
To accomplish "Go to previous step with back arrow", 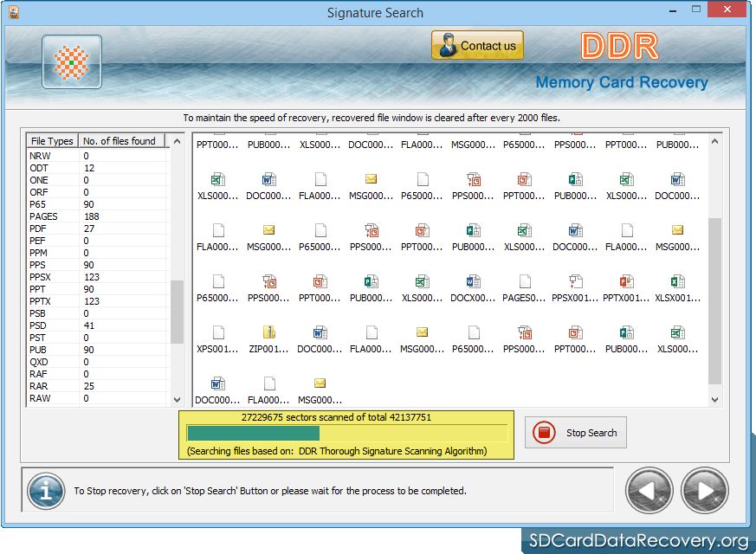I will click(x=649, y=492).
